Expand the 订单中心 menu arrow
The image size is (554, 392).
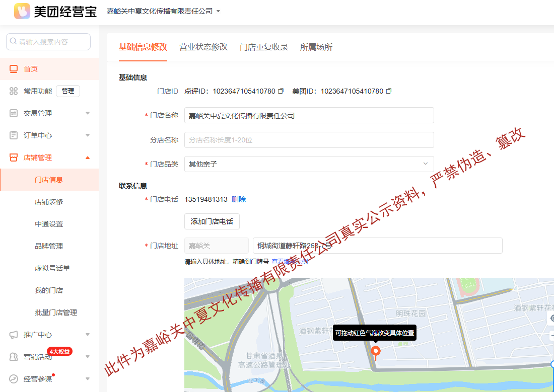[x=88, y=135]
